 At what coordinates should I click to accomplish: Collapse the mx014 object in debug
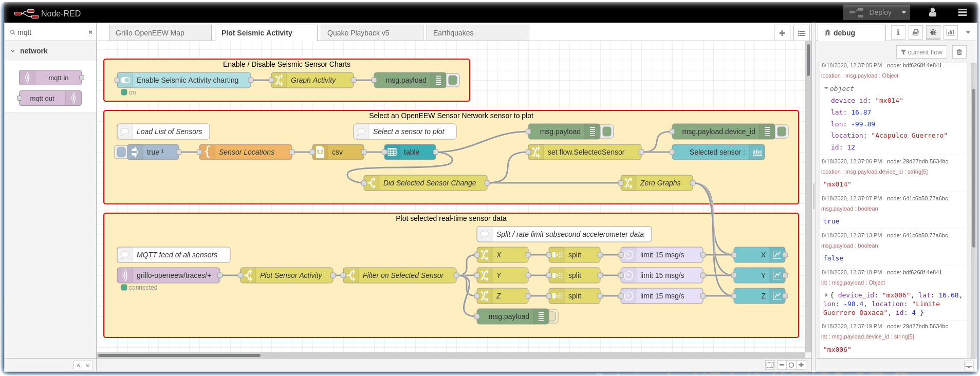click(x=826, y=88)
